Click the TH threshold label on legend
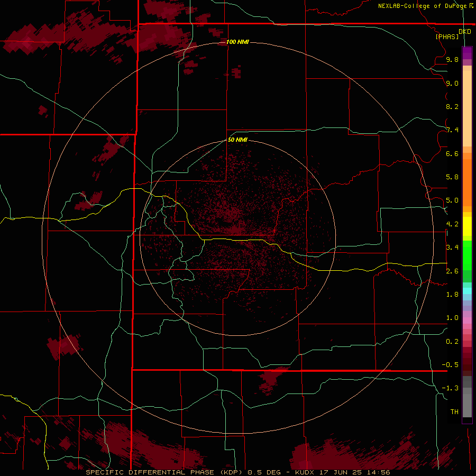The width and height of the screenshot is (476, 476). (454, 412)
